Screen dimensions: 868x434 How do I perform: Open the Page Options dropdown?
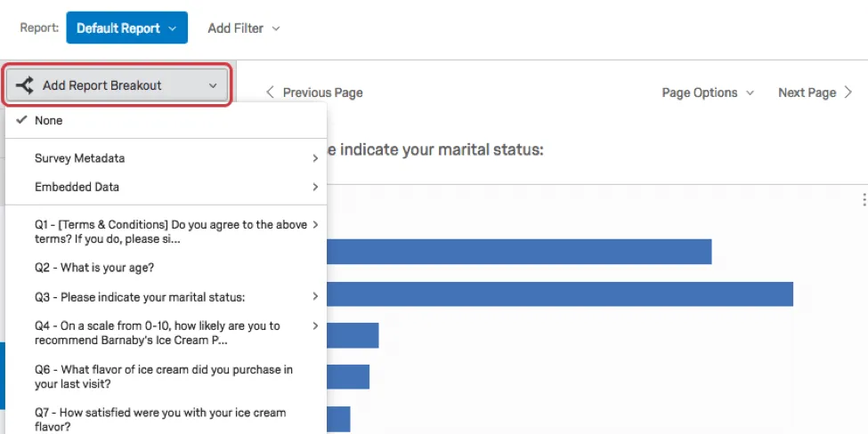707,92
